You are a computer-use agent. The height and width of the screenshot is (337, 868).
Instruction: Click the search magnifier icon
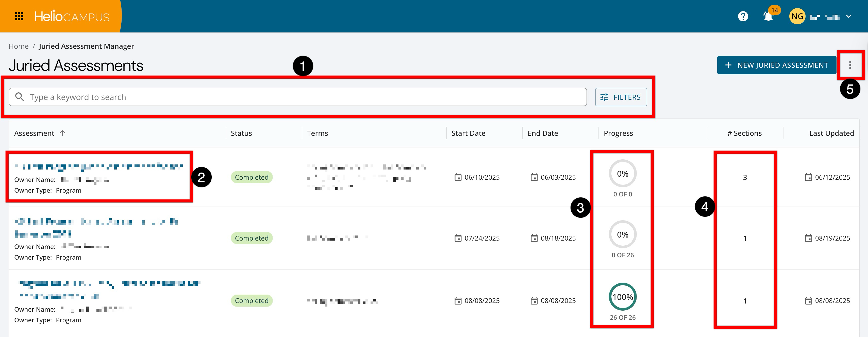pos(20,97)
